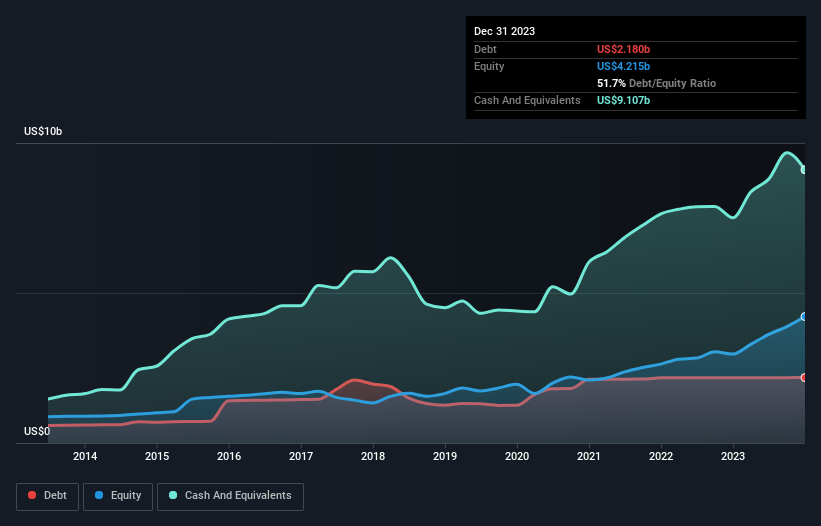
Task: Click the 2015 x-axis label
Action: coord(157,456)
